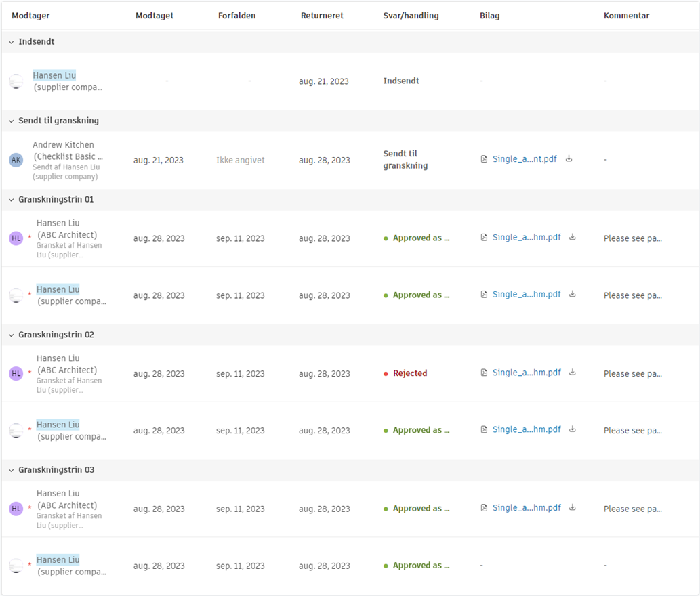The image size is (700, 596).
Task: Open the Single_a...nt.pdf attachment link
Action: coord(524,159)
